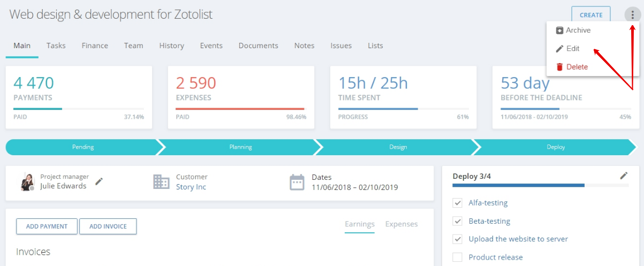This screenshot has width=644, height=266.
Task: Select the Expenses tab in invoices panel
Action: (x=401, y=224)
